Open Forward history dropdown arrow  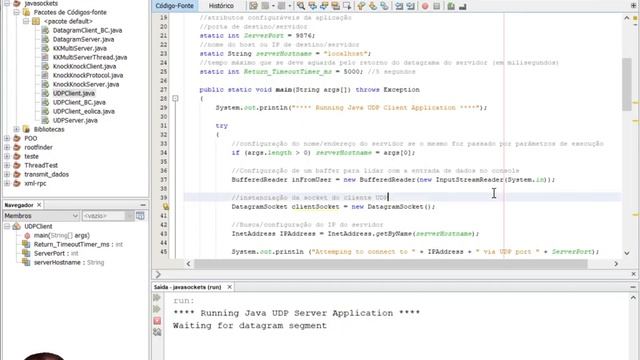pyautogui.click(x=290, y=6)
